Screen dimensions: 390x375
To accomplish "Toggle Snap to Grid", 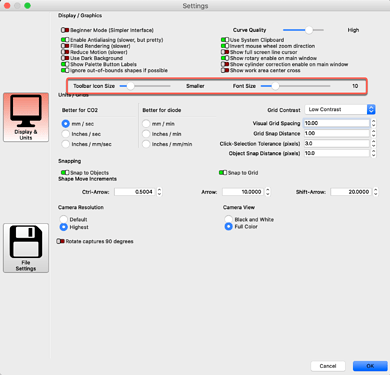I will 223,173.
